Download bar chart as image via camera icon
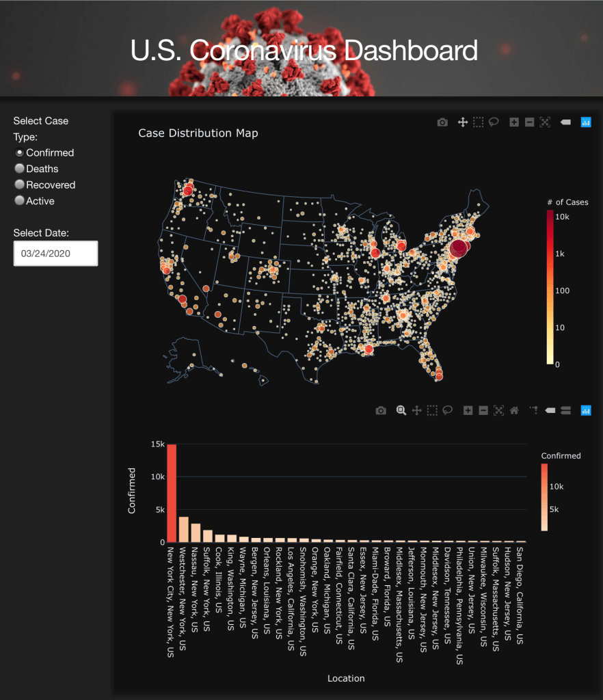This screenshot has width=603, height=700. coord(381,410)
